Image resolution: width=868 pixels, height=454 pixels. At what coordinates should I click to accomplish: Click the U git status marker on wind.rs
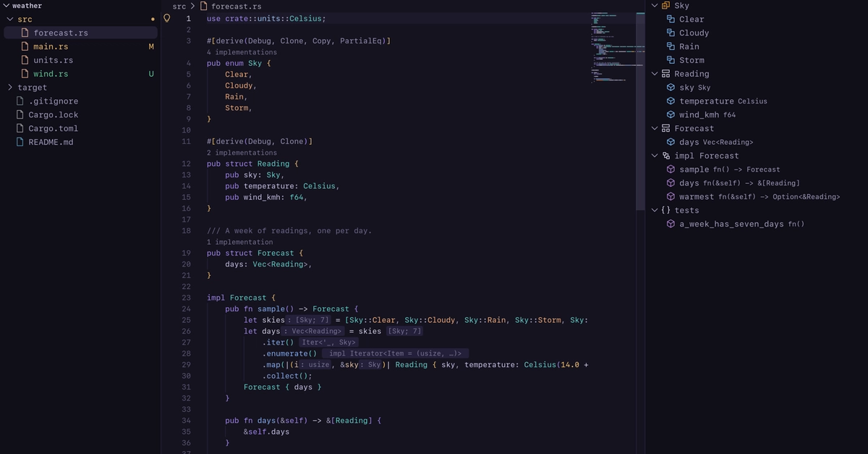[151, 74]
